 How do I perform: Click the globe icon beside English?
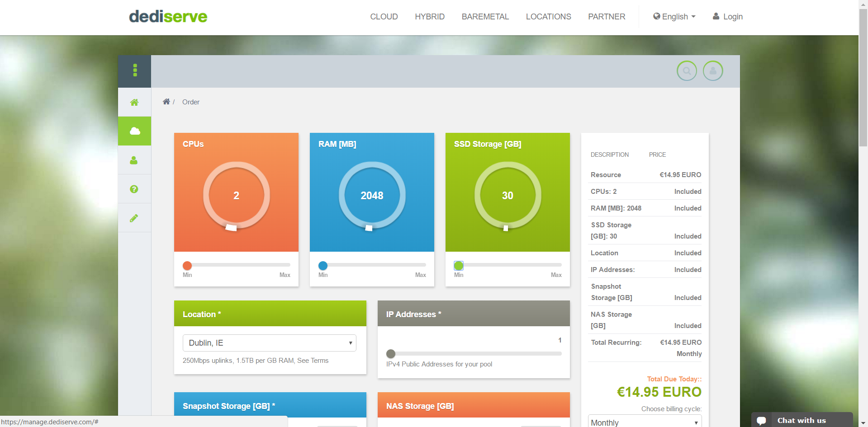[657, 16]
